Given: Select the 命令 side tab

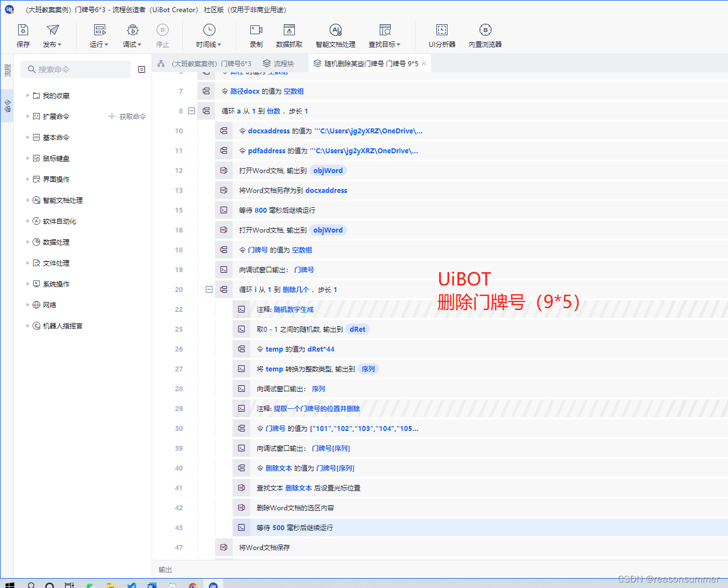Looking at the screenshot, I should coord(7,105).
